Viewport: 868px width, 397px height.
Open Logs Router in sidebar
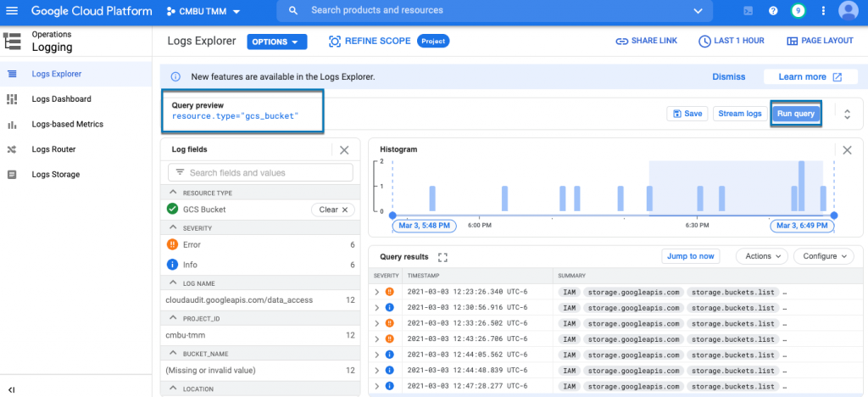(x=53, y=149)
